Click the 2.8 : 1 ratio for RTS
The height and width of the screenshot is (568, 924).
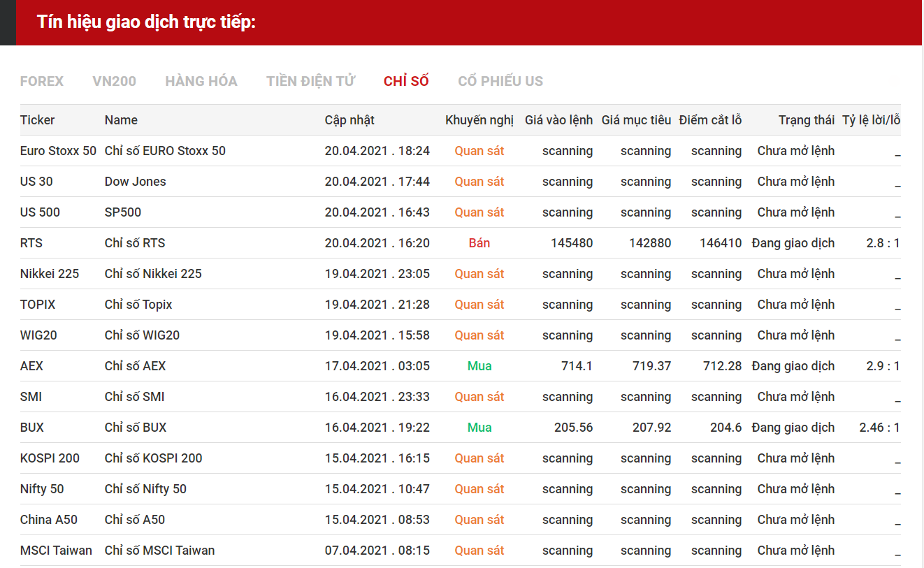[883, 243]
